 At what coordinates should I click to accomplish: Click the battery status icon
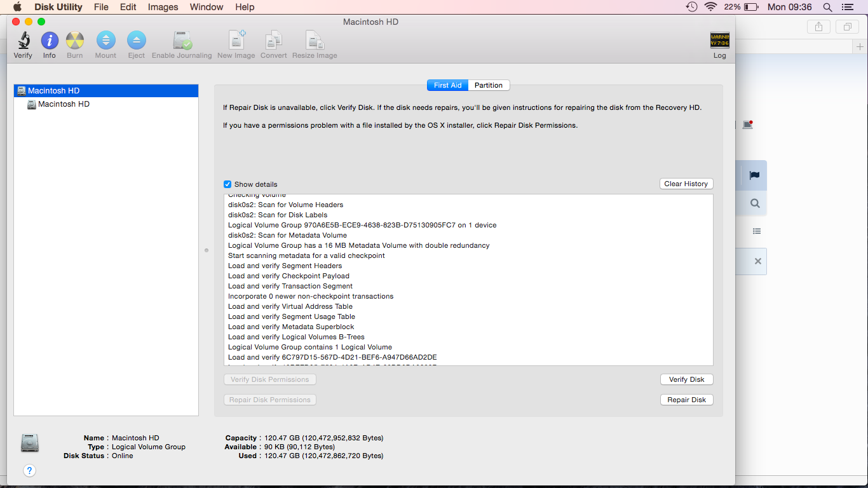751,7
